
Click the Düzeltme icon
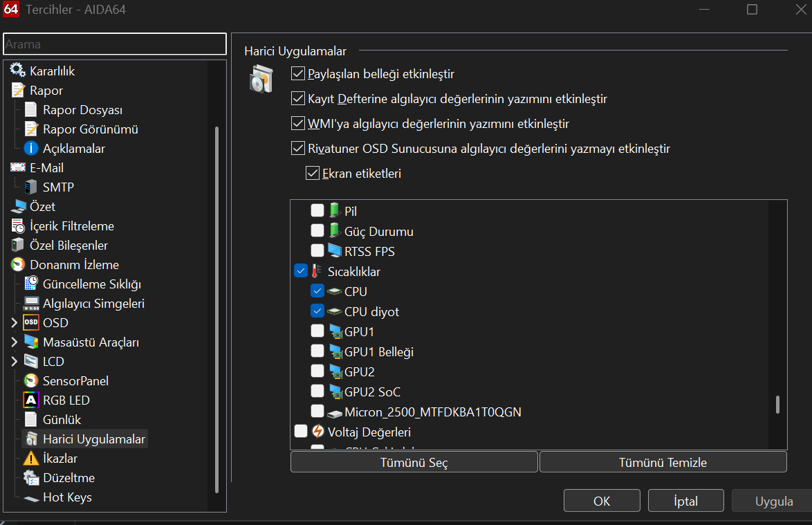[x=31, y=477]
